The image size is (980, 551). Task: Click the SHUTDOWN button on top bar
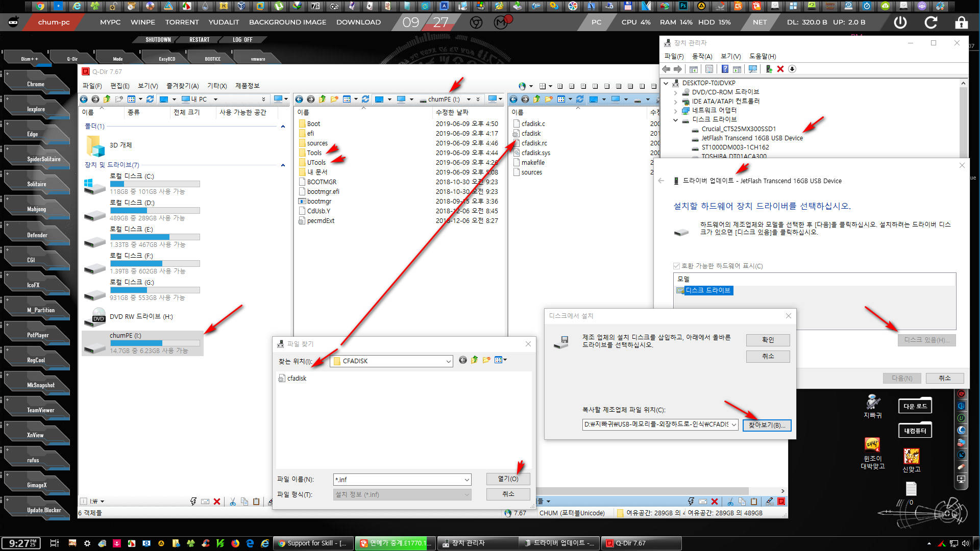(158, 40)
